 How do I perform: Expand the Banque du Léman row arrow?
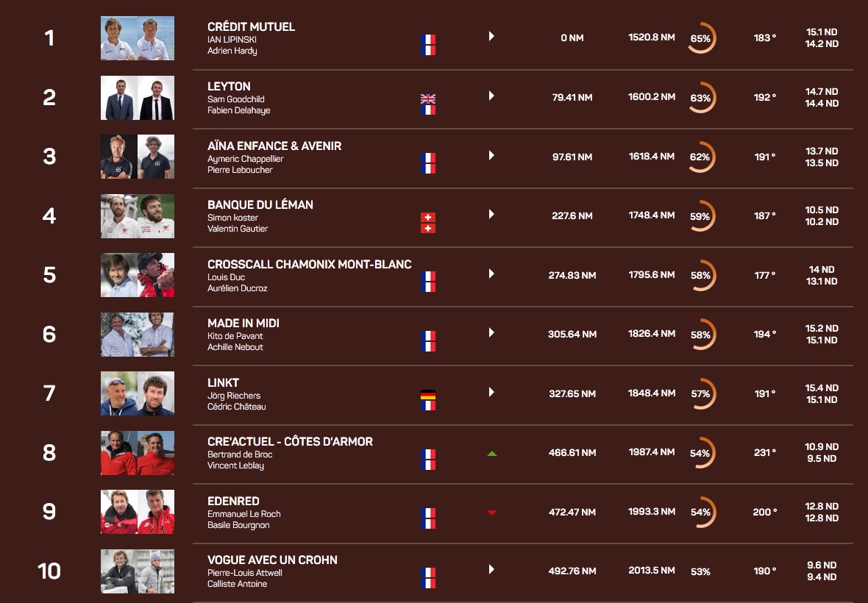(x=491, y=214)
